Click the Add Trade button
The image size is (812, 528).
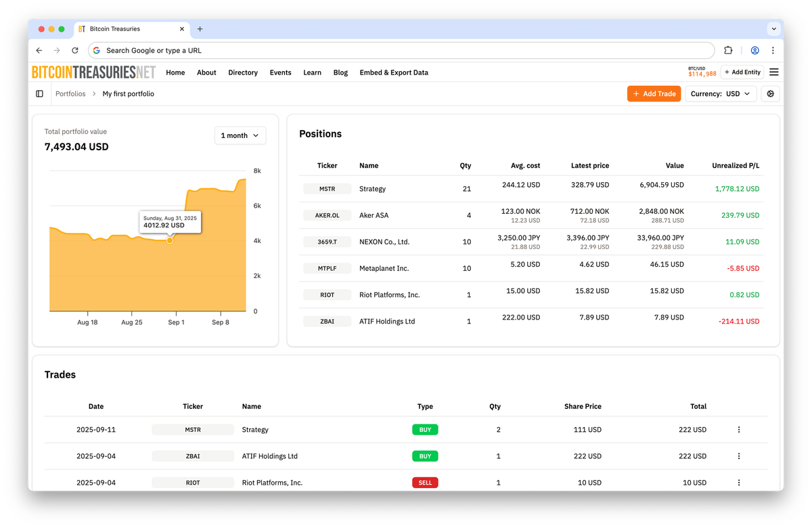[654, 93]
